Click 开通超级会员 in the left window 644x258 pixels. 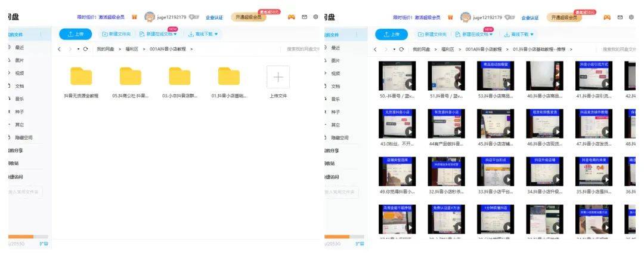(249, 17)
